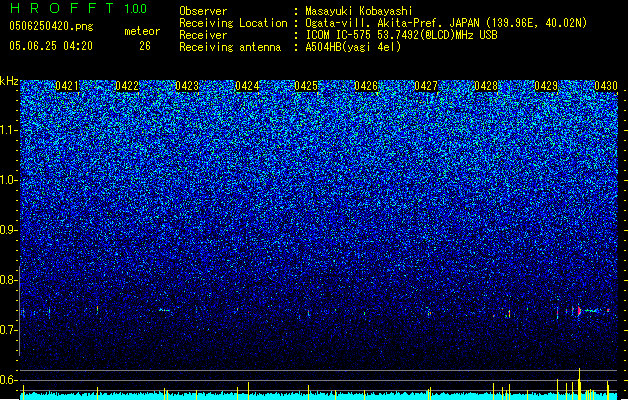Click the 0426 time marker
This screenshot has width=629, height=400.
click(366, 86)
